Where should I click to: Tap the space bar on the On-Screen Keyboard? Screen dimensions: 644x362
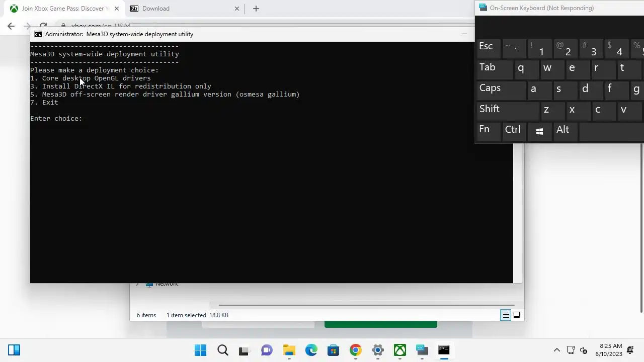click(x=611, y=132)
